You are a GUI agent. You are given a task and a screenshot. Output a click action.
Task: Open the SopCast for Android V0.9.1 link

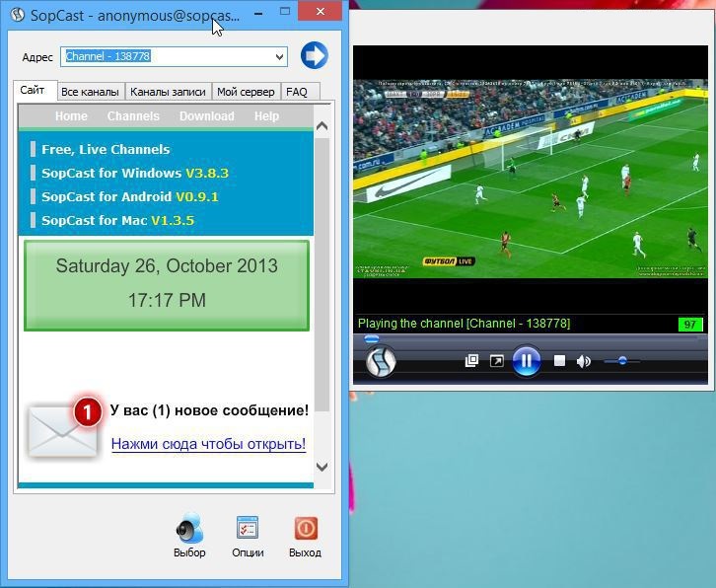pyautogui.click(x=130, y=197)
